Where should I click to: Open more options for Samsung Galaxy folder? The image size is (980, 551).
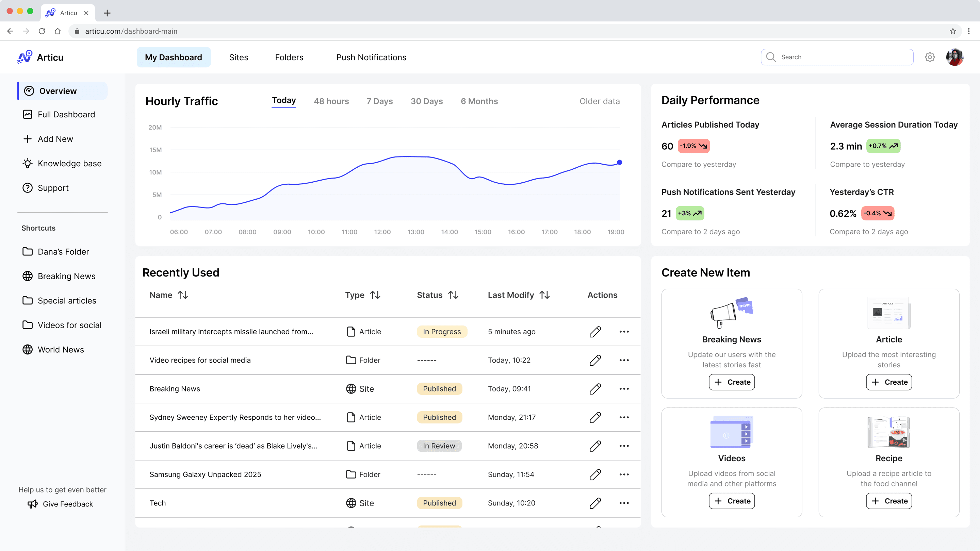click(x=624, y=474)
